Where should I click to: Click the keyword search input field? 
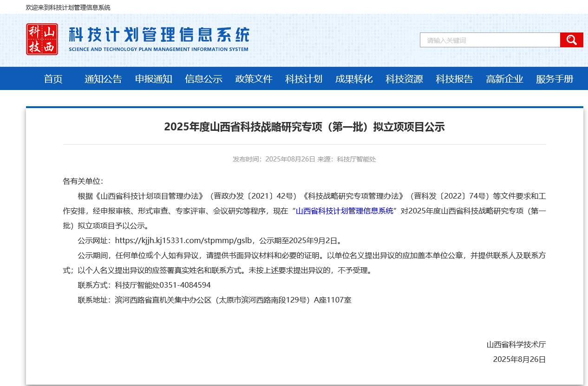pyautogui.click(x=490, y=40)
